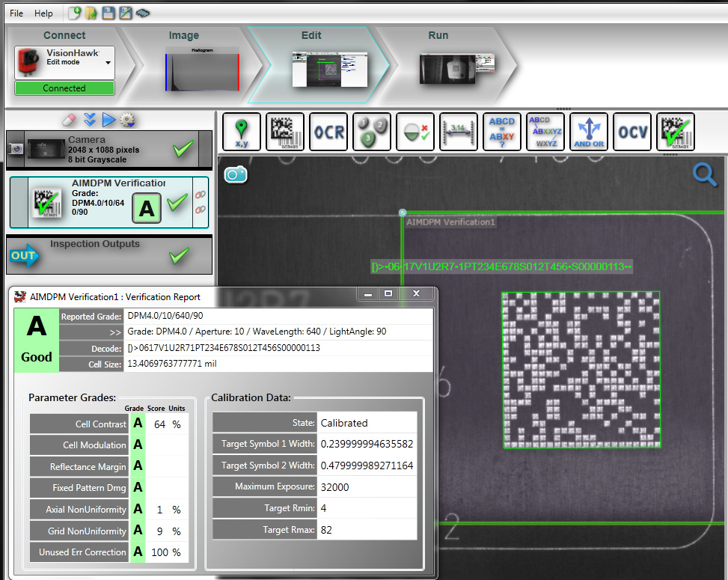Click the large A Good grade panel

coord(37,340)
